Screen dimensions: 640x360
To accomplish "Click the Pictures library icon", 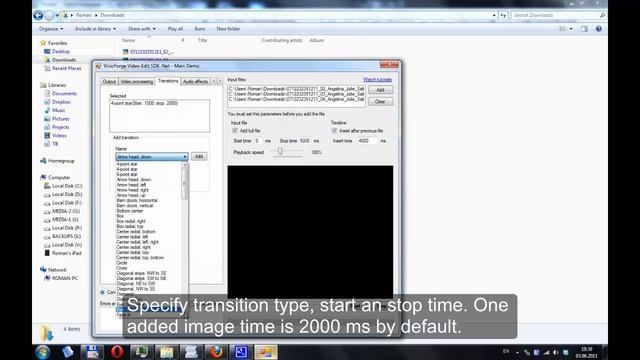I will pyautogui.click(x=47, y=119).
